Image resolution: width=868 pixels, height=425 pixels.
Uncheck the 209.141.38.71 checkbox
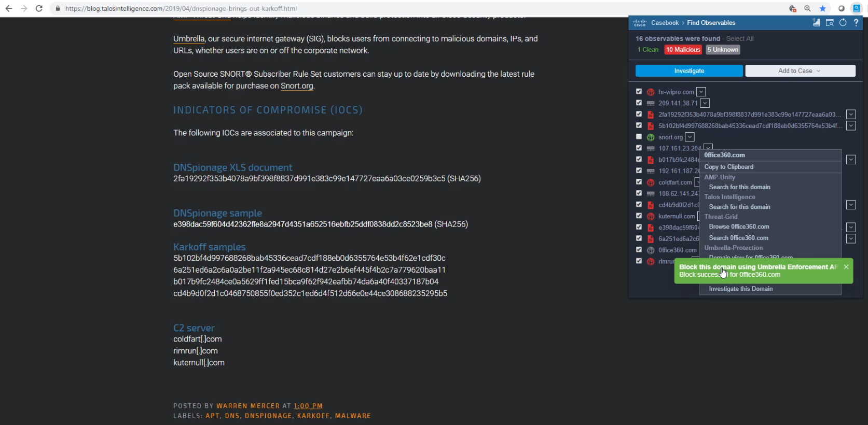click(639, 103)
